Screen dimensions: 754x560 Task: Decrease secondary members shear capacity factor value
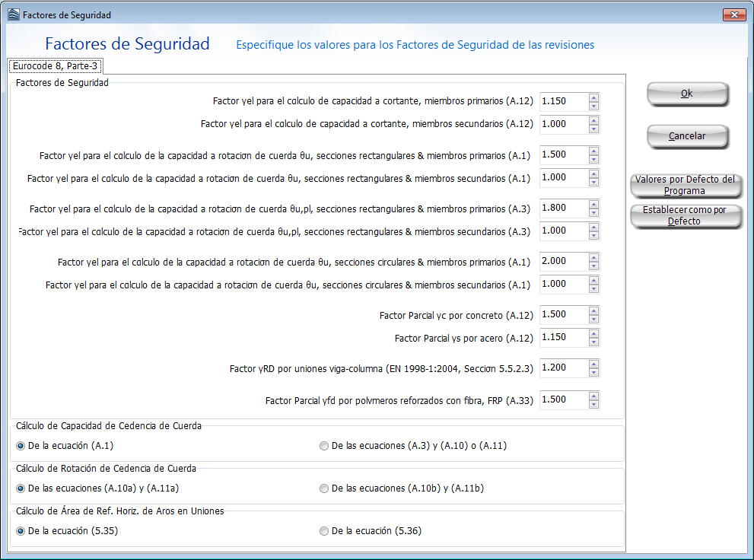tap(593, 129)
